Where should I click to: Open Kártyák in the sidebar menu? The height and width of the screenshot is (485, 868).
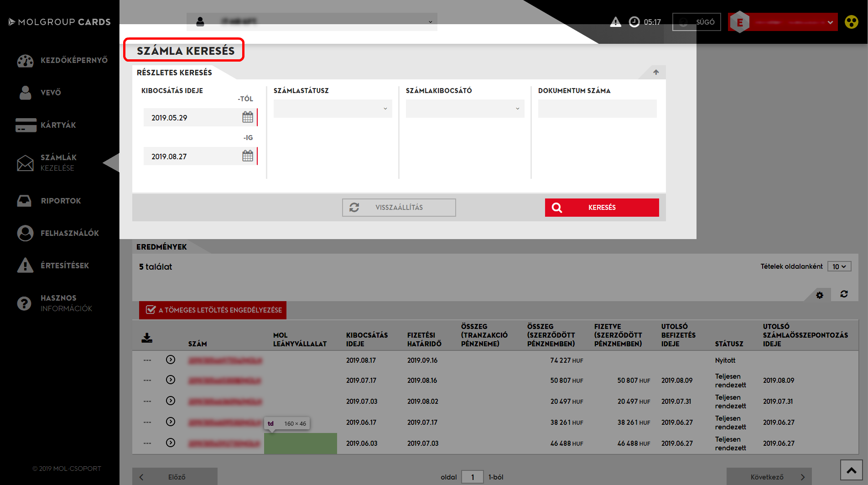click(x=58, y=125)
